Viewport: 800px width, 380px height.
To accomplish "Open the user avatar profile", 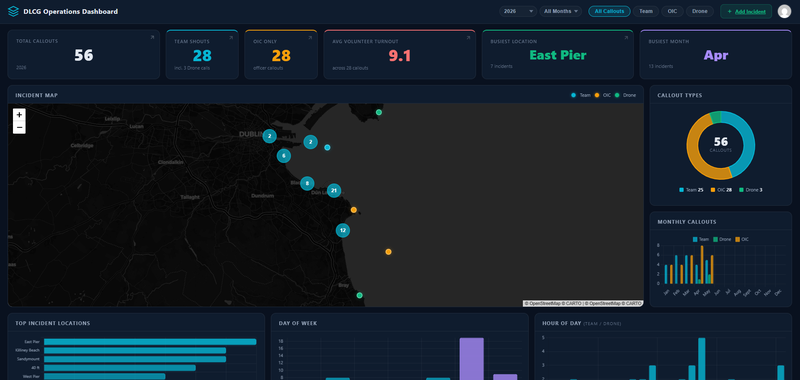I will click(x=784, y=11).
